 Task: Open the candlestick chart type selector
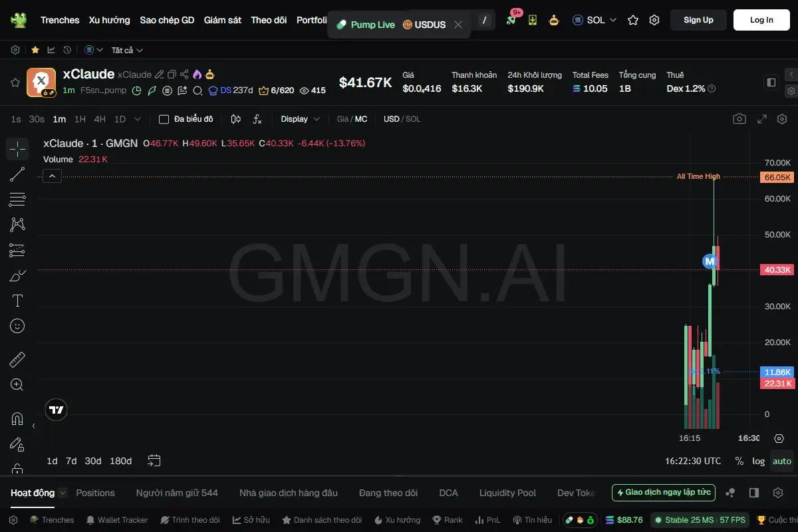pos(235,119)
